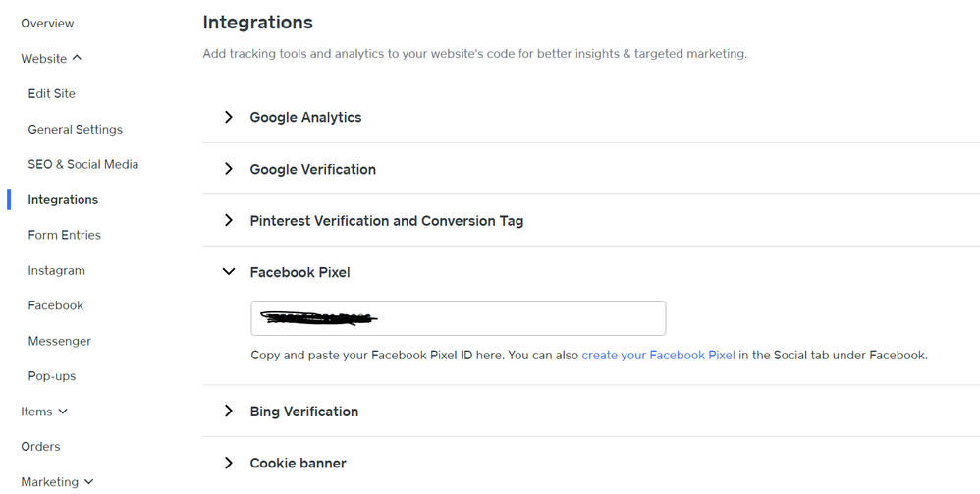The height and width of the screenshot is (494, 980).
Task: Open Form Entries page
Action: 64,236
